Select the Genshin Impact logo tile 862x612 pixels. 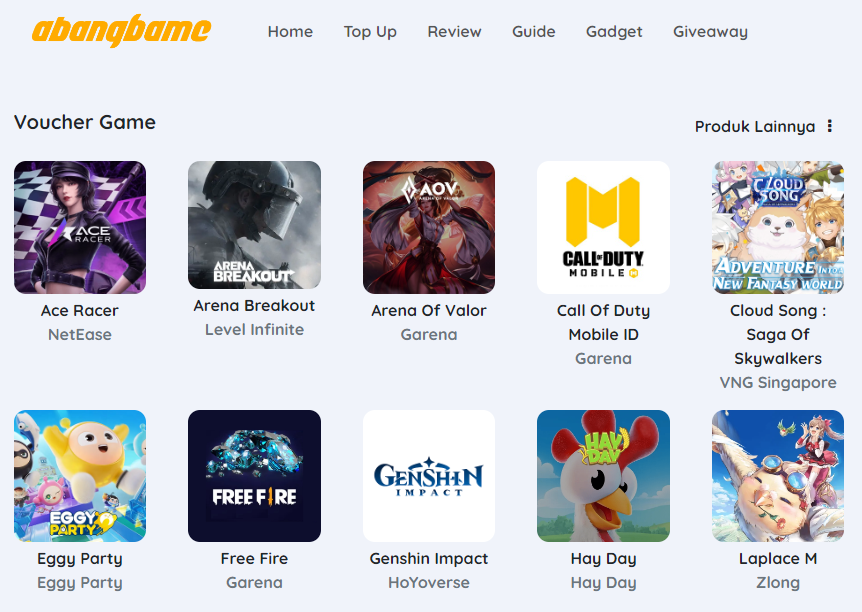pyautogui.click(x=429, y=476)
